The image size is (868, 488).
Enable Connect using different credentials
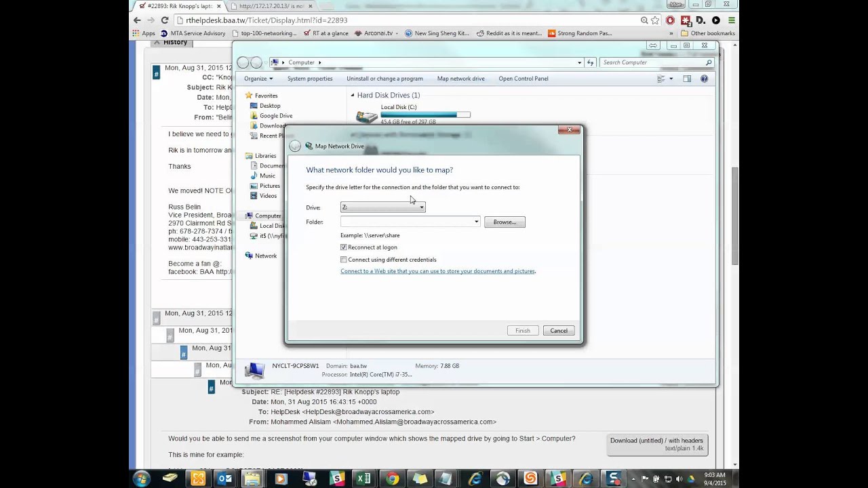pyautogui.click(x=344, y=260)
